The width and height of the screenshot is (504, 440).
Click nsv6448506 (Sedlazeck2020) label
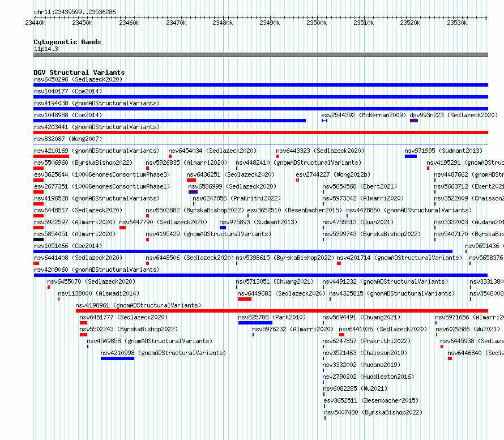[190, 258]
